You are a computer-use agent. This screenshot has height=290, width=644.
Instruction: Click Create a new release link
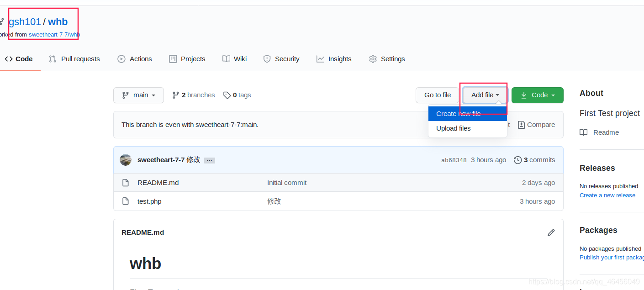(x=607, y=195)
